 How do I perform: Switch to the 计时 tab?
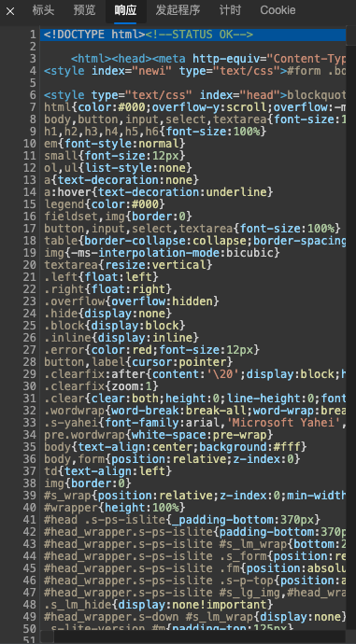(x=230, y=10)
